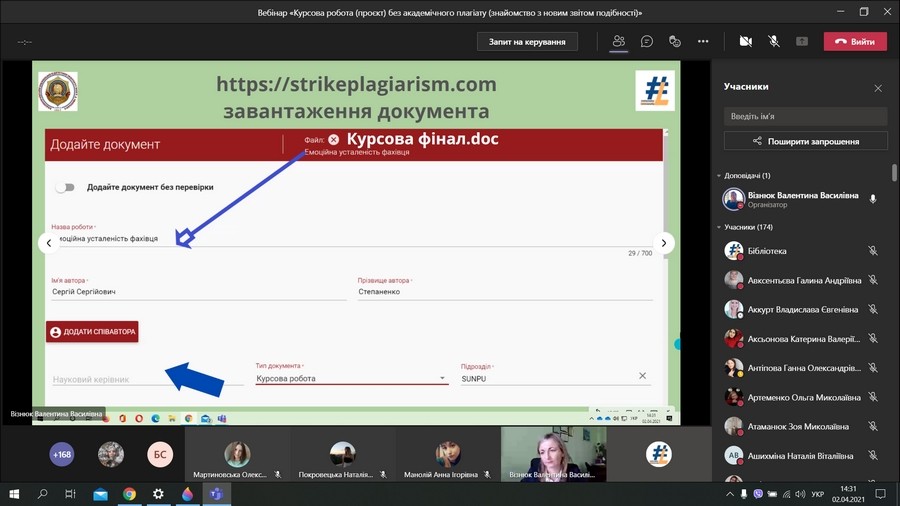Open the meeting chat icon

click(x=647, y=41)
